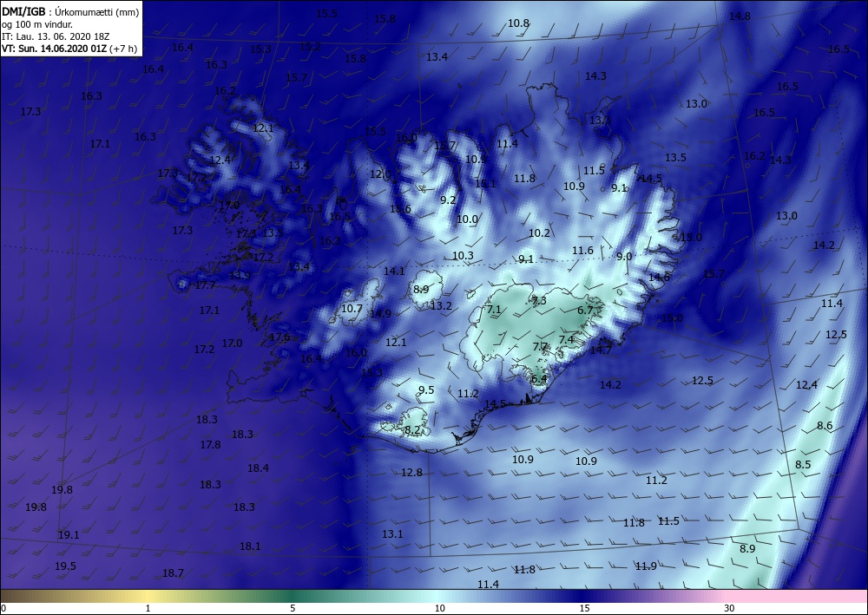
Task: Click the 'og 100 m vindur.' subtitle line
Action: point(37,23)
